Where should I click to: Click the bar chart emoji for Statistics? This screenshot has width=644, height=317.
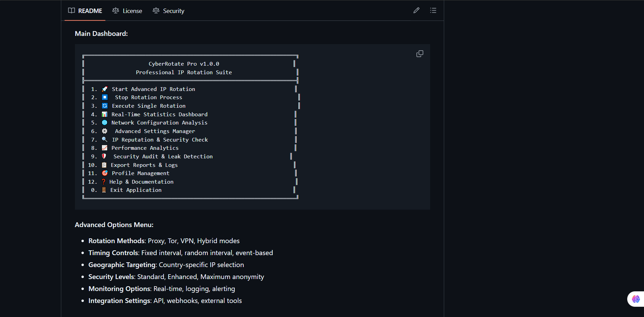(105, 114)
